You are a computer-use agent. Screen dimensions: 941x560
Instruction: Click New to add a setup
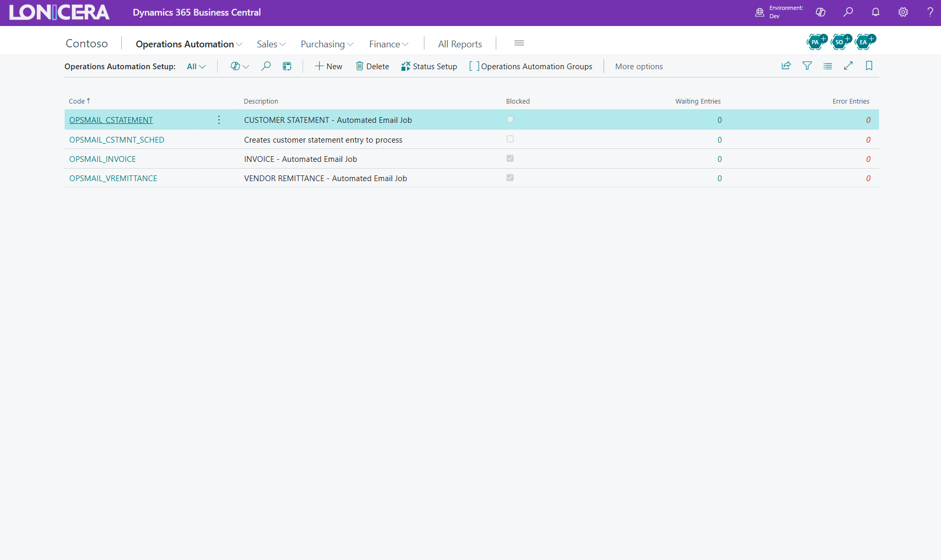(x=329, y=66)
